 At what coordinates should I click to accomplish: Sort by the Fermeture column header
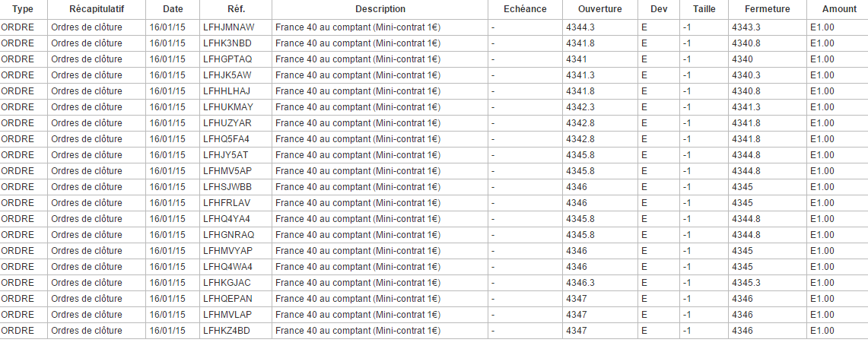[x=767, y=9]
